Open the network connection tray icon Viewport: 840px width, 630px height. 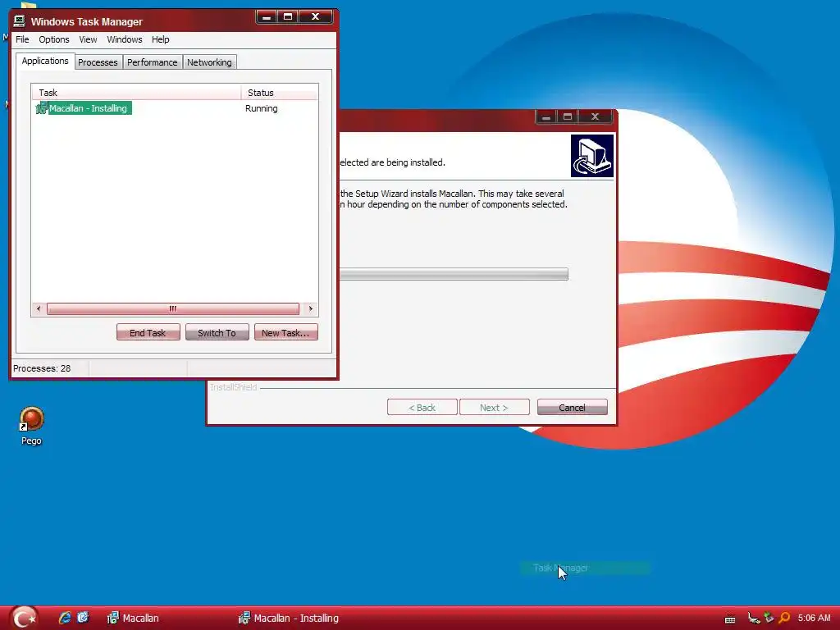754,619
